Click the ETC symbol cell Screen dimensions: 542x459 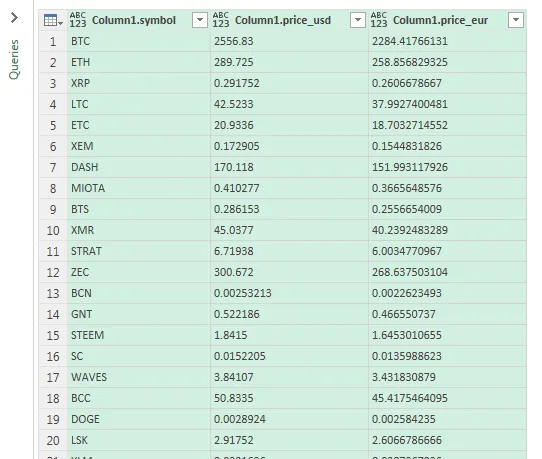(x=139, y=125)
